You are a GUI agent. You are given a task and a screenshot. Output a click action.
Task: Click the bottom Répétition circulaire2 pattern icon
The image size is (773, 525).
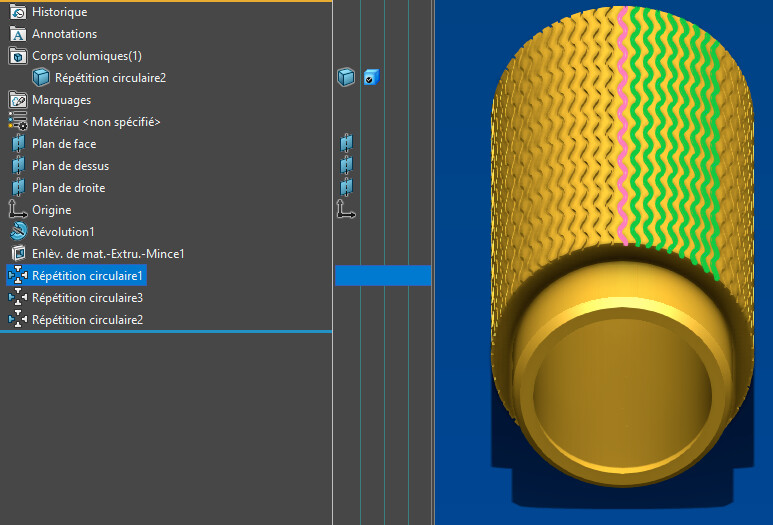[18, 319]
